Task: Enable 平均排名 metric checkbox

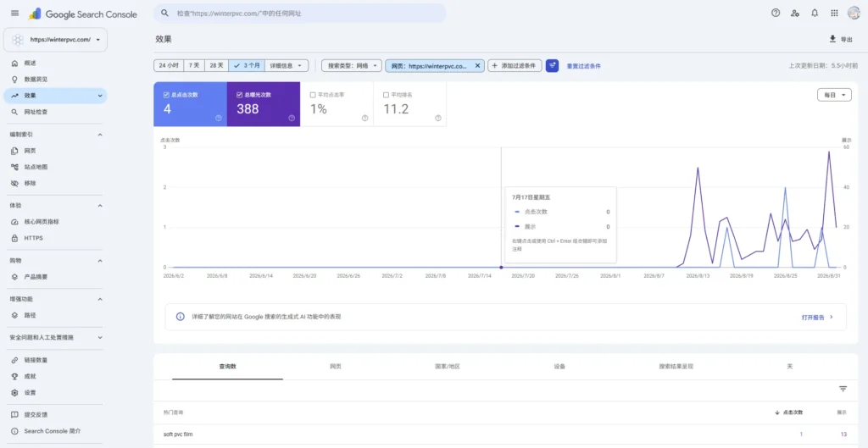Action: [387, 95]
